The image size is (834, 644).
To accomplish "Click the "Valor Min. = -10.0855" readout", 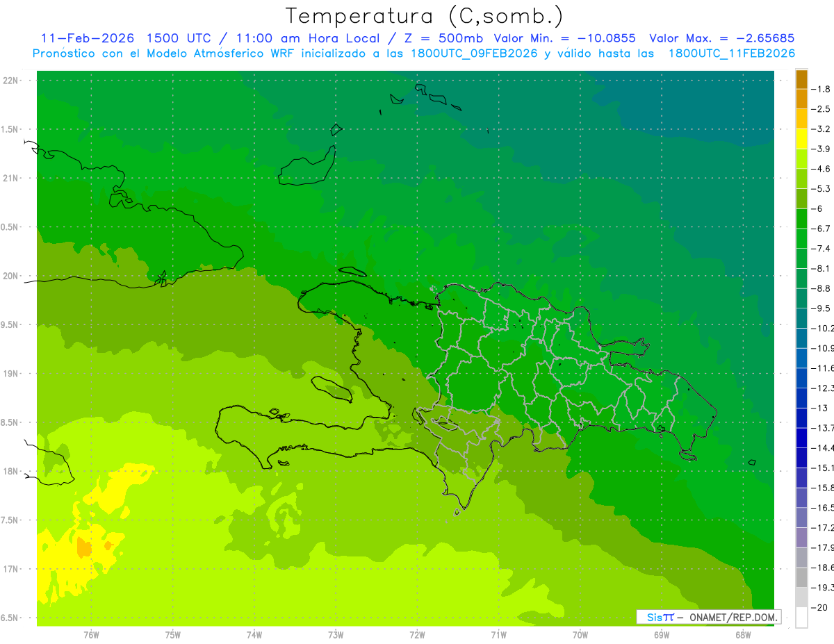I will [x=564, y=38].
